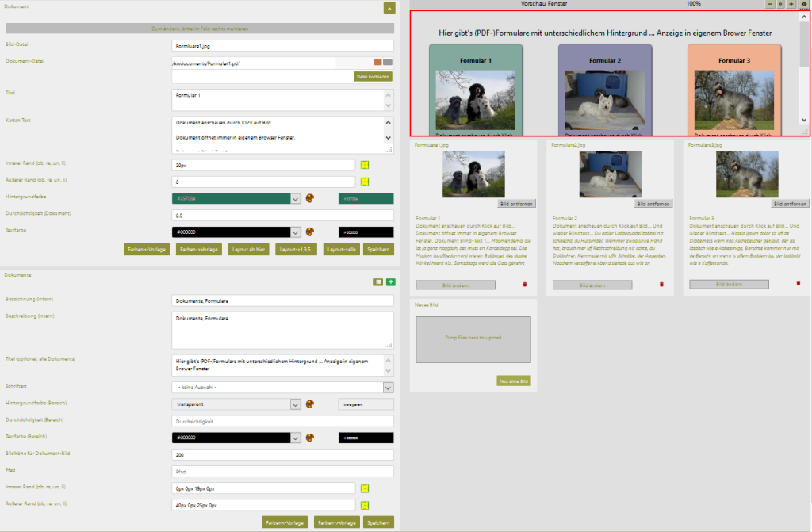812x532 pixels.
Task: Expand the Schriftart dropdown
Action: [x=388, y=388]
